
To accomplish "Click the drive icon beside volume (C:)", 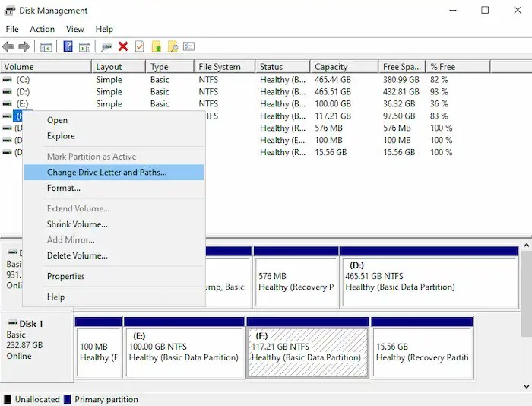I will (x=7, y=80).
